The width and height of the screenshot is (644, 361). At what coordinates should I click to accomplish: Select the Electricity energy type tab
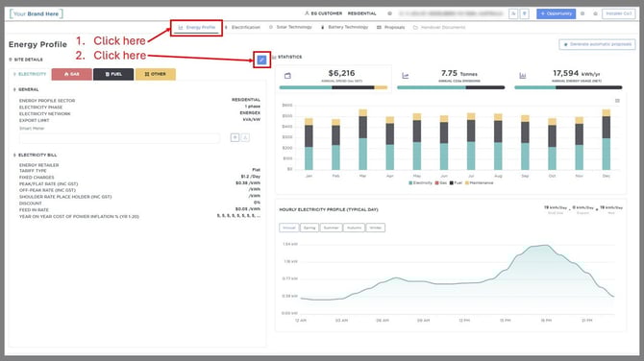(30, 74)
